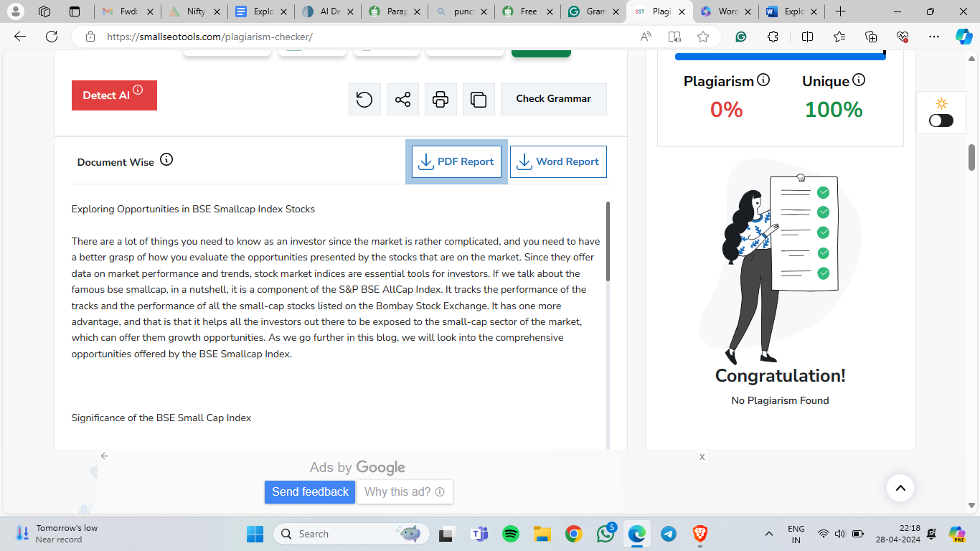The width and height of the screenshot is (980, 551).
Task: Open the Extensions puzzle icon
Action: [x=773, y=37]
